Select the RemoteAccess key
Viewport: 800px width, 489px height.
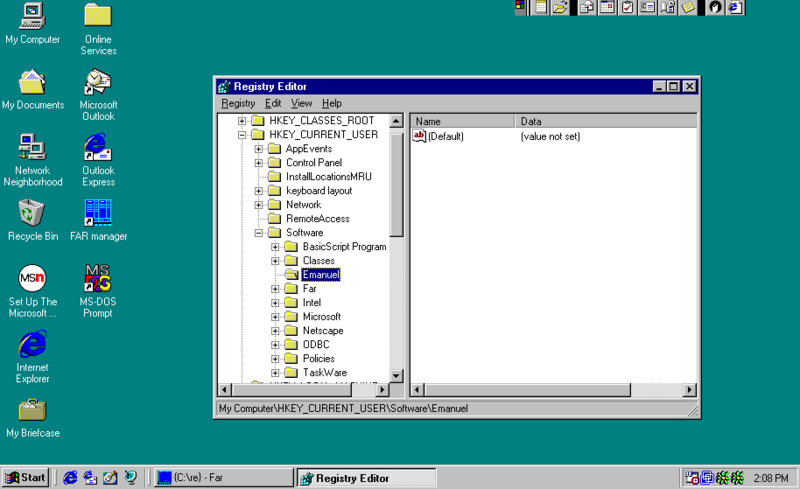click(317, 218)
